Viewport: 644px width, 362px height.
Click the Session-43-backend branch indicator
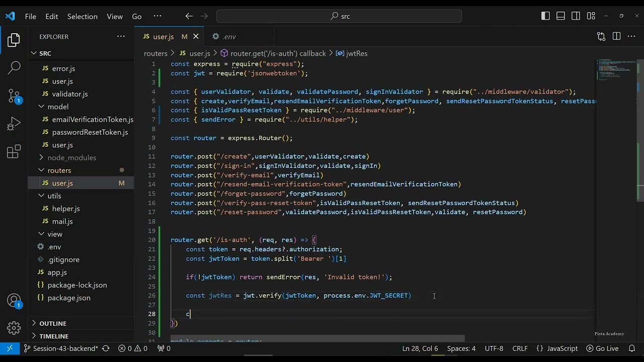click(x=60, y=348)
